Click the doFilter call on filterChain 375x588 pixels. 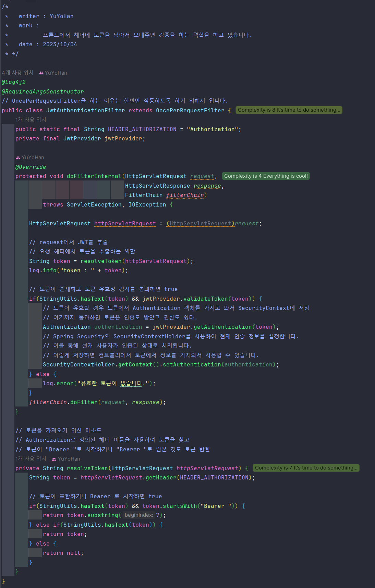(x=84, y=402)
